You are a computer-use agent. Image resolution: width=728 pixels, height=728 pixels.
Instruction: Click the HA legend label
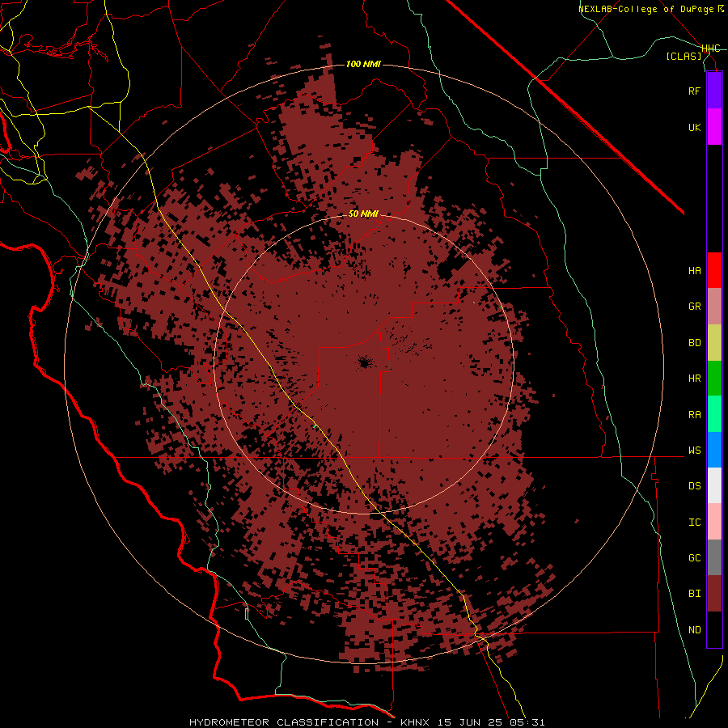pyautogui.click(x=694, y=270)
